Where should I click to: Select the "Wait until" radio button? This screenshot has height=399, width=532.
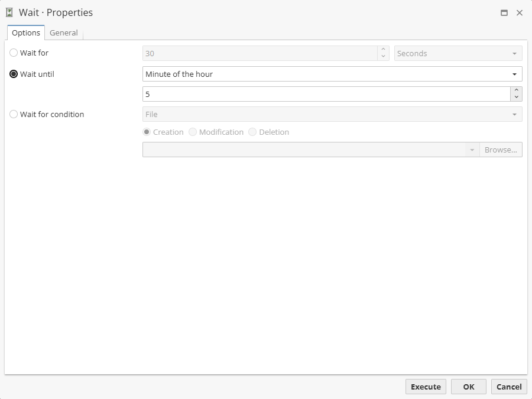pos(14,74)
